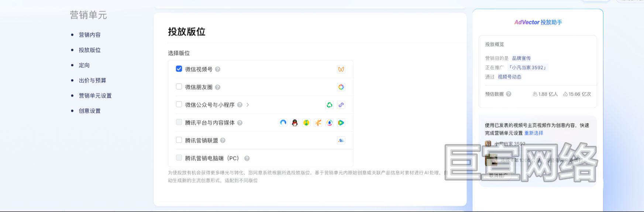Image resolution: width=644 pixels, height=212 pixels.
Task: Open help tooltip next to 微信朋友圈
Action: coord(218,87)
